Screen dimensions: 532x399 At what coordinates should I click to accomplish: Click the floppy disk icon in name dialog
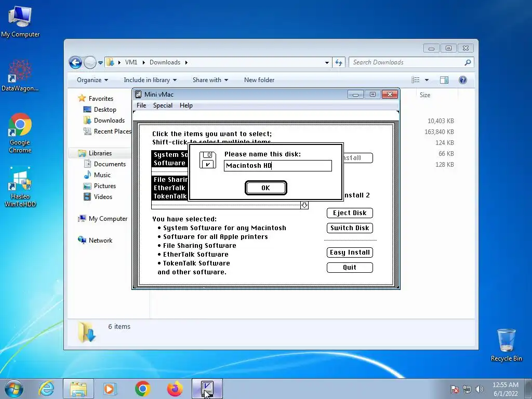208,160
